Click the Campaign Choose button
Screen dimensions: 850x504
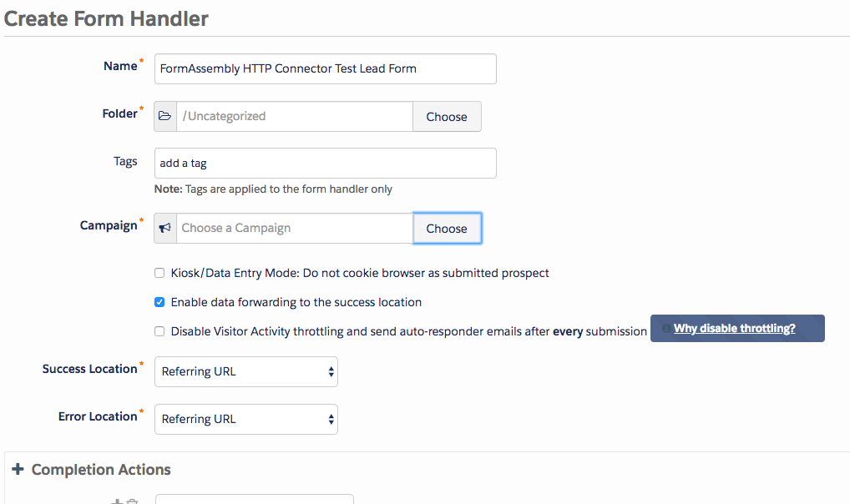point(447,228)
